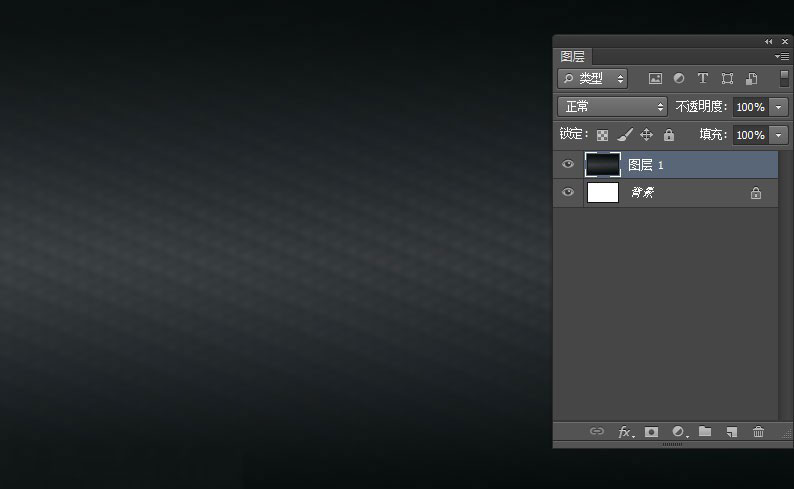This screenshot has width=794, height=489.
Task: Lock all padlock icon in 锁定 row
Action: tap(669, 135)
